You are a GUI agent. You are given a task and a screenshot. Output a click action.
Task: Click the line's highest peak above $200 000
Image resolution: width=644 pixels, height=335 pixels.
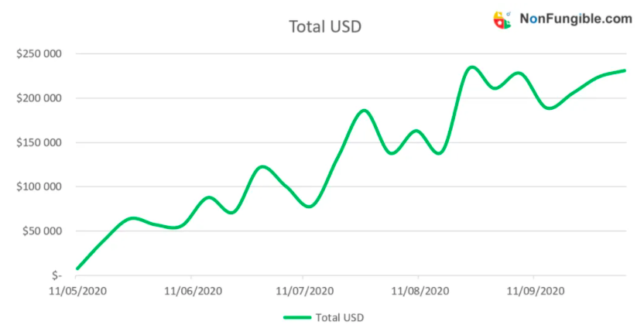(472, 67)
